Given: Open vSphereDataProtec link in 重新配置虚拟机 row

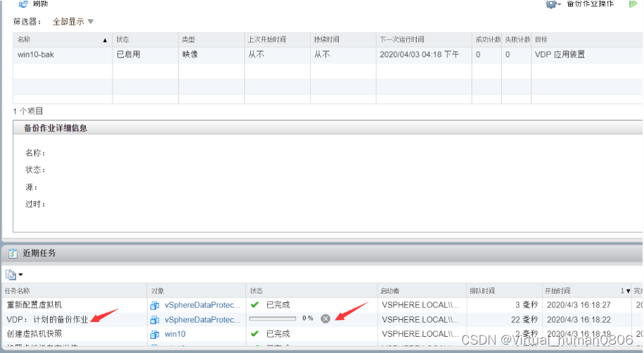Looking at the screenshot, I should (202, 305).
